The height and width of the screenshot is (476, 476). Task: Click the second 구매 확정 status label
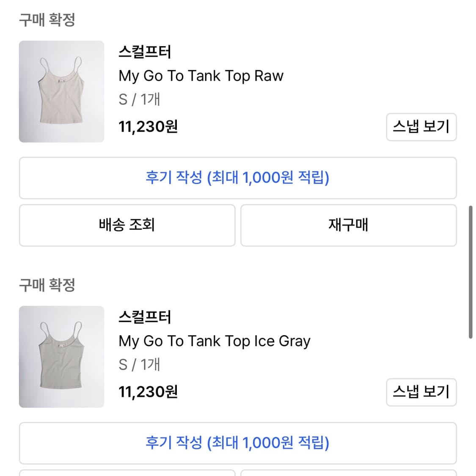47,285
